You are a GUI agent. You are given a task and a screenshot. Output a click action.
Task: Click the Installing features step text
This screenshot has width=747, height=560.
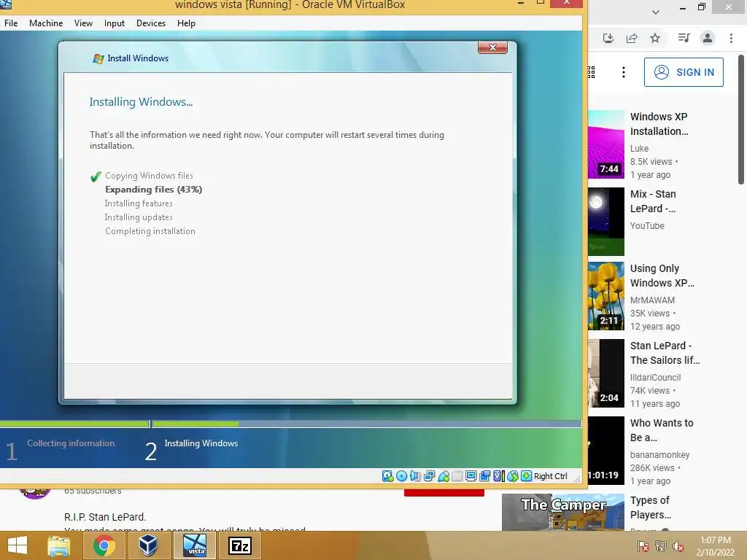tap(139, 203)
